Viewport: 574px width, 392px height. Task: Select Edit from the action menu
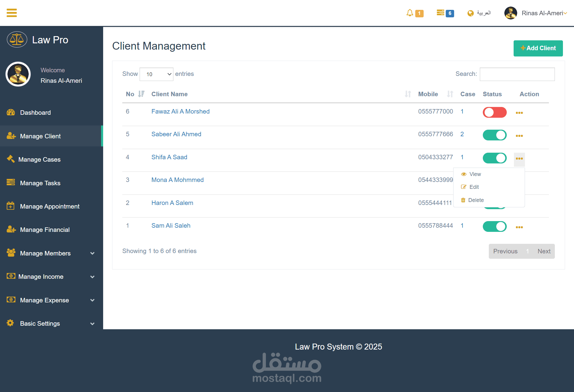coord(474,187)
